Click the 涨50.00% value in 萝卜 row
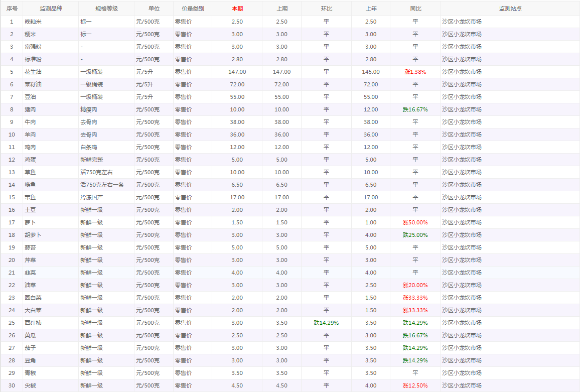 click(x=415, y=223)
